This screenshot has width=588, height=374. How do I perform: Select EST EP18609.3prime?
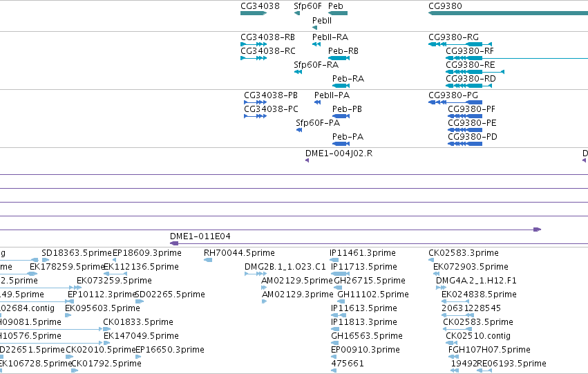[x=115, y=260]
